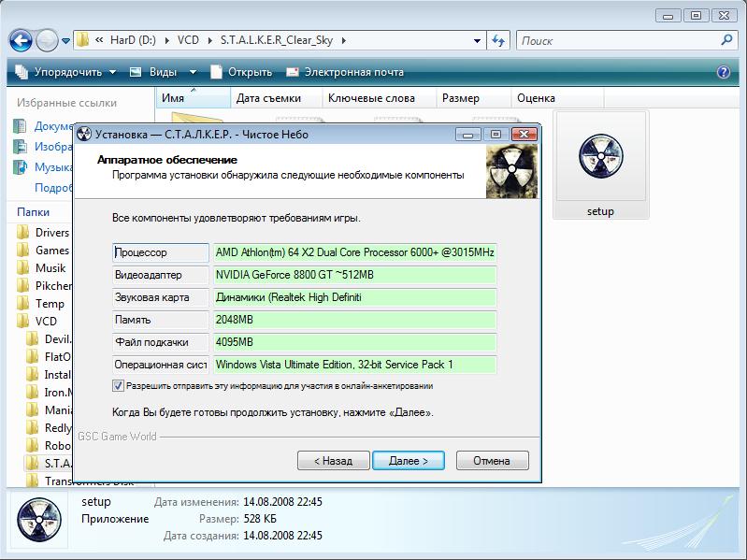Click the Music icon in favorites
The image size is (747, 560).
tap(20, 167)
